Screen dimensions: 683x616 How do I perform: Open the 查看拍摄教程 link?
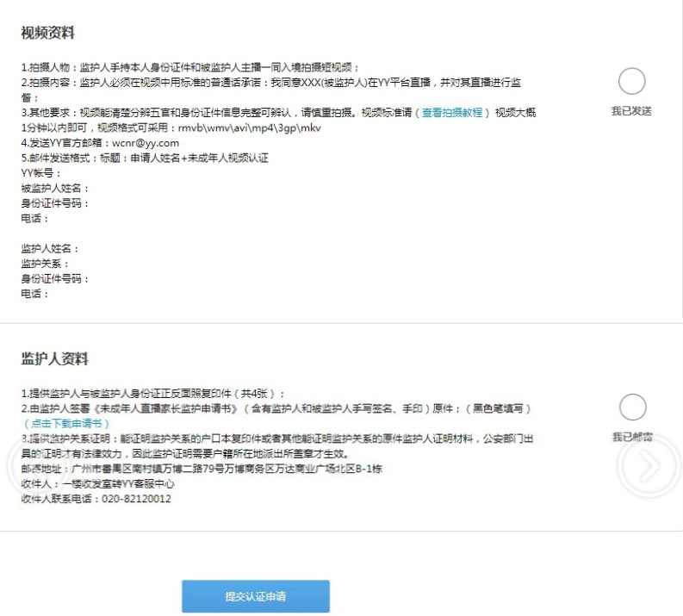(452, 112)
